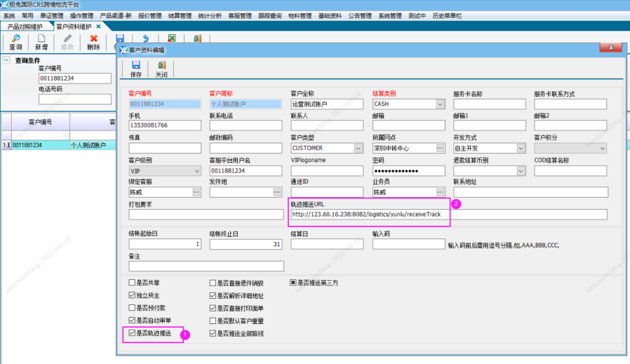Enable the 是否默认客户重量 checkbox
The image size is (630, 364).
[x=213, y=321]
